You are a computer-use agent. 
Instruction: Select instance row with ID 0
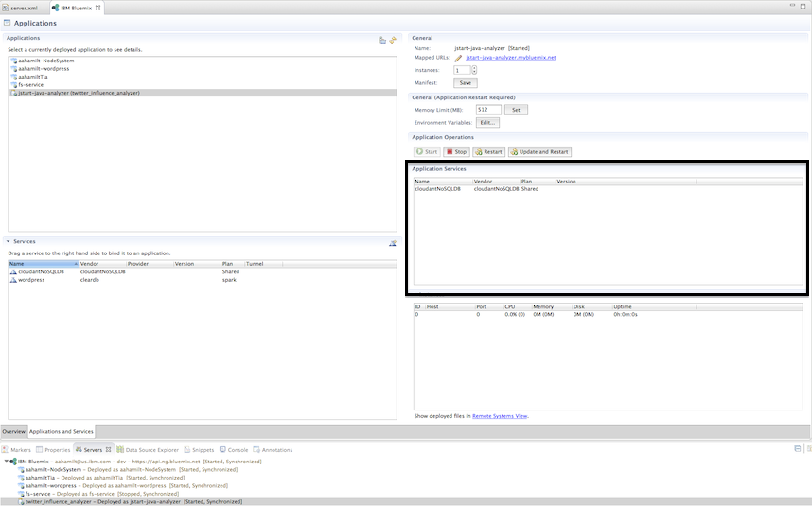pyautogui.click(x=608, y=315)
